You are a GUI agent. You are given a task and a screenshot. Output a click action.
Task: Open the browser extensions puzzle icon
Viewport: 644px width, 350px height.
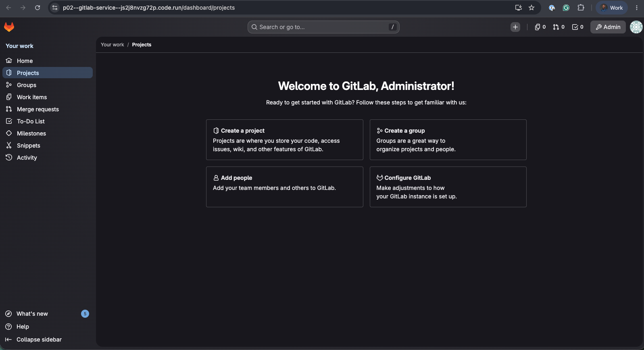(x=581, y=8)
